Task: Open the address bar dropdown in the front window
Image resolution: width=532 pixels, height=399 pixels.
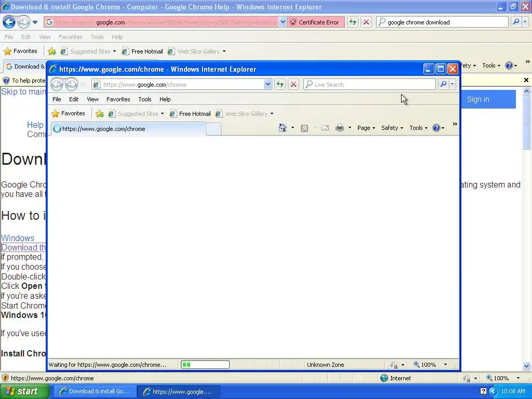Action: point(268,84)
